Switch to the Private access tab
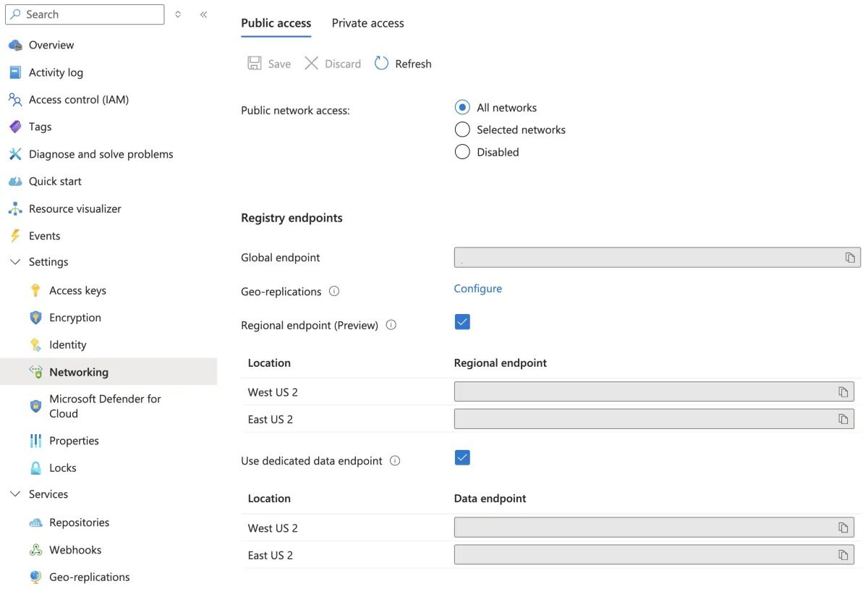This screenshot has width=868, height=589. coord(368,23)
